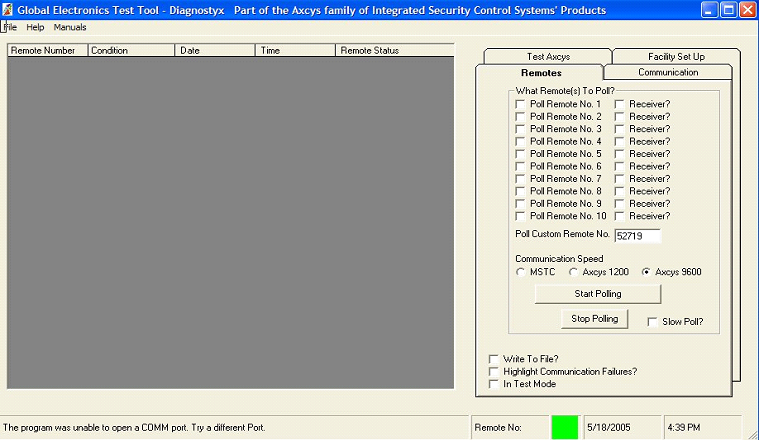This screenshot has height=441, width=761.
Task: Select Axcys 9600 communication speed
Action: (x=646, y=272)
